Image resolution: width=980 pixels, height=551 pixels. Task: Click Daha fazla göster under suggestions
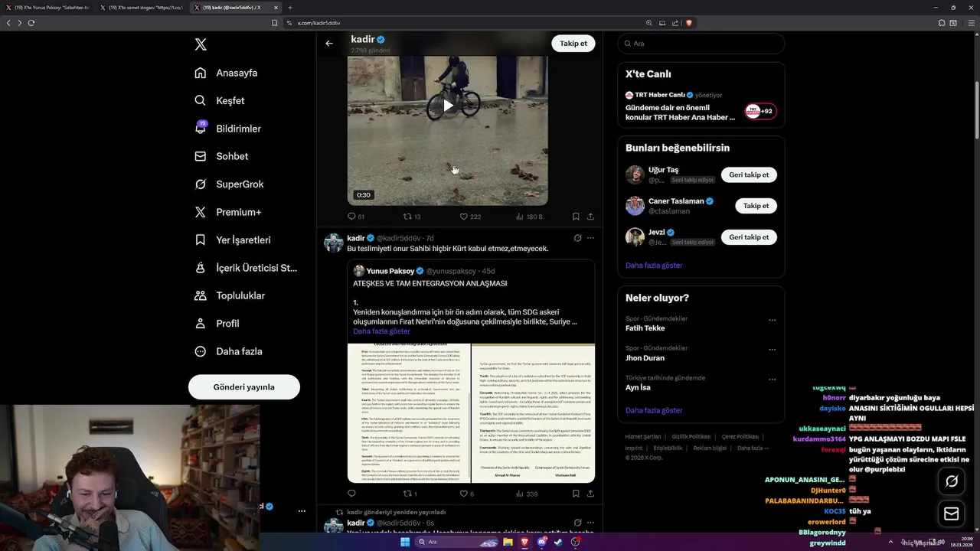pyautogui.click(x=654, y=265)
